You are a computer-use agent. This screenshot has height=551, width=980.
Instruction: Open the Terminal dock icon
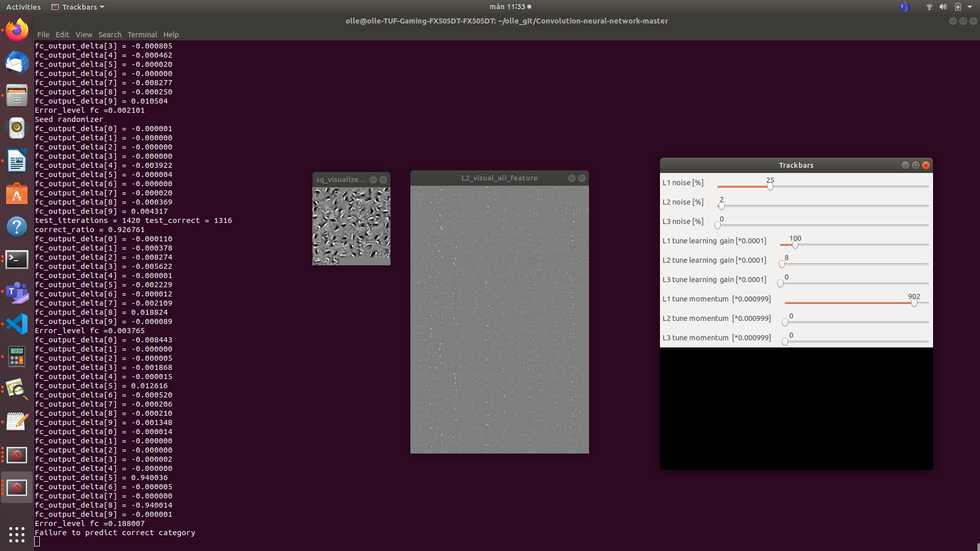tap(17, 259)
